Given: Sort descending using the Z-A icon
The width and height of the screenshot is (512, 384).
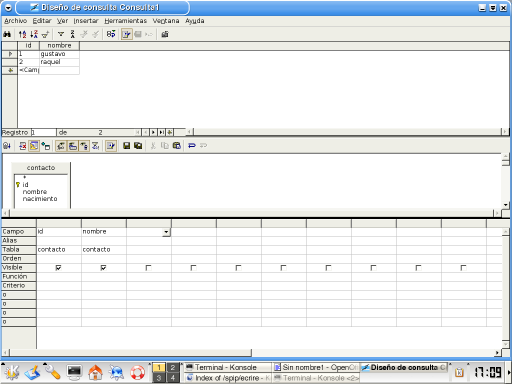Looking at the screenshot, I should pyautogui.click(x=34, y=34).
